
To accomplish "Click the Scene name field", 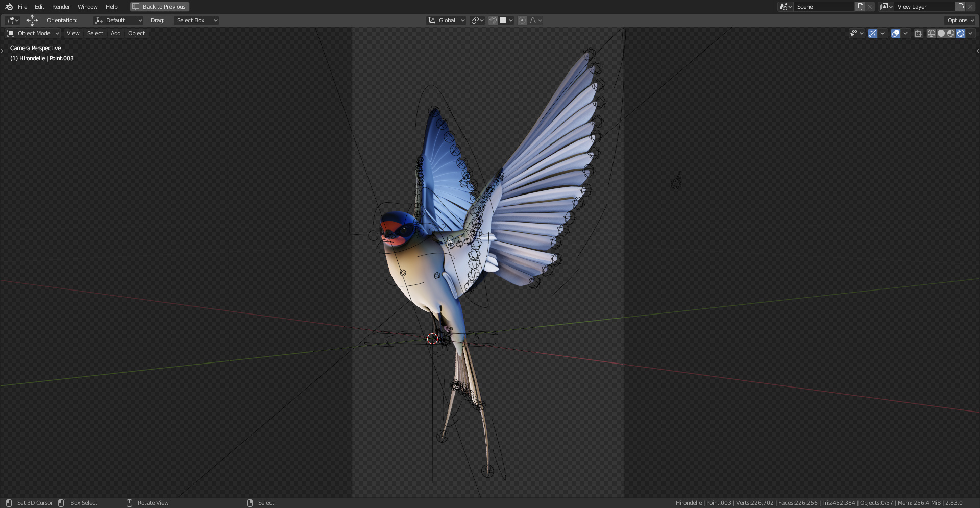I will pos(824,7).
